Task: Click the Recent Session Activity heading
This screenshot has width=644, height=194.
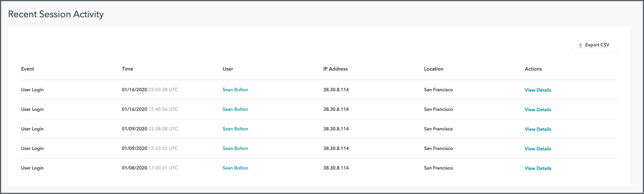Action: click(56, 14)
